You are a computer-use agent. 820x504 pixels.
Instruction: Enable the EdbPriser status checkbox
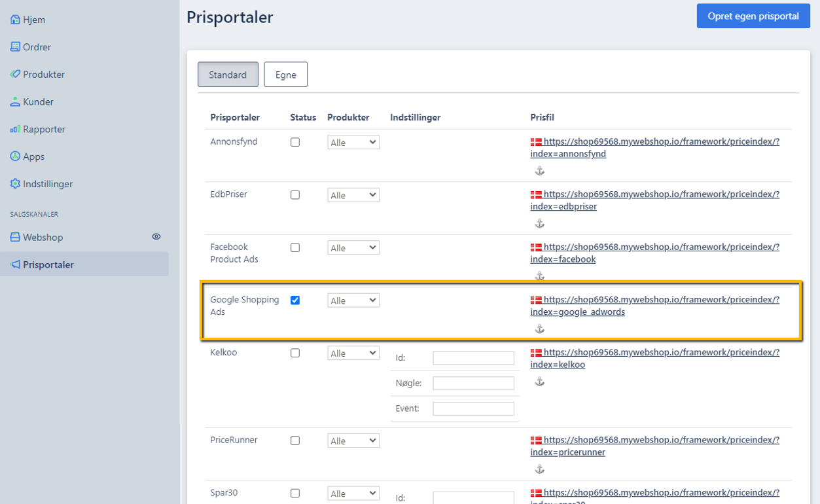click(295, 195)
